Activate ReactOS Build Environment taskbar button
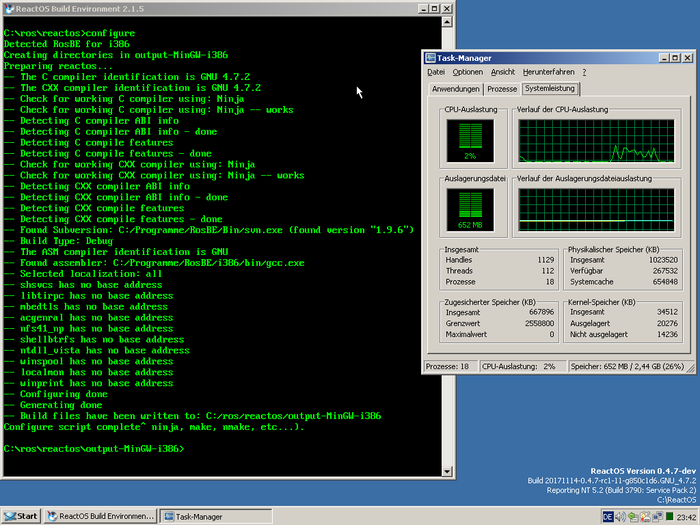 [x=101, y=516]
